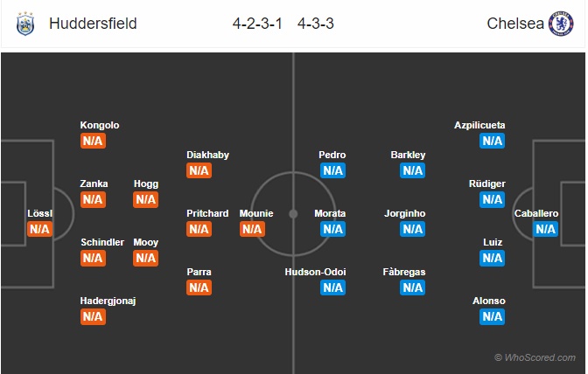Click Mounie's orange rating badge
This screenshot has width=588, height=374.
click(x=252, y=229)
